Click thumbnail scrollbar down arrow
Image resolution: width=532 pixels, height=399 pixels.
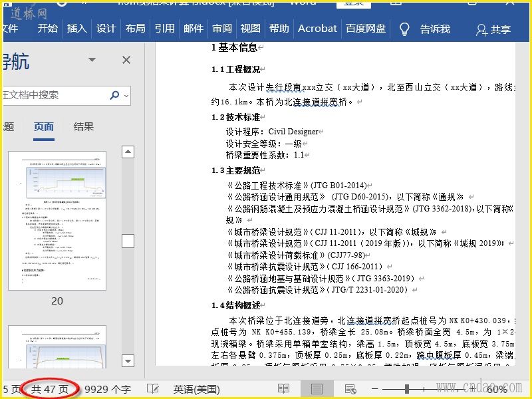(128, 361)
